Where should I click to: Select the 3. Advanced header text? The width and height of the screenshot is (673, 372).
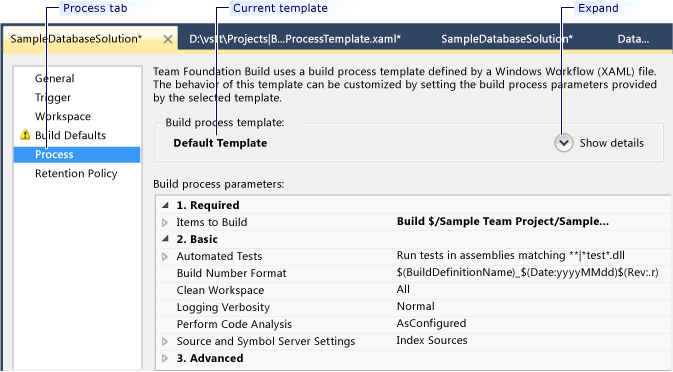click(210, 358)
